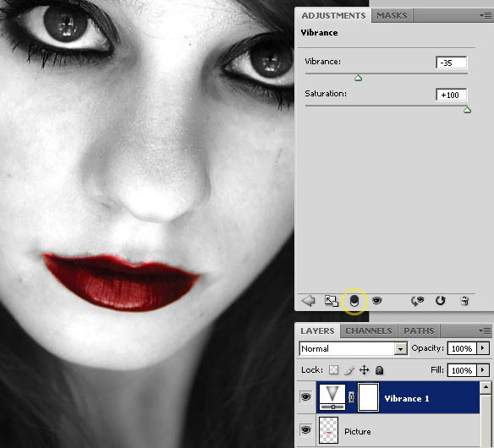The height and width of the screenshot is (448, 494).
Task: Click the Opacity value field
Action: coord(462,348)
